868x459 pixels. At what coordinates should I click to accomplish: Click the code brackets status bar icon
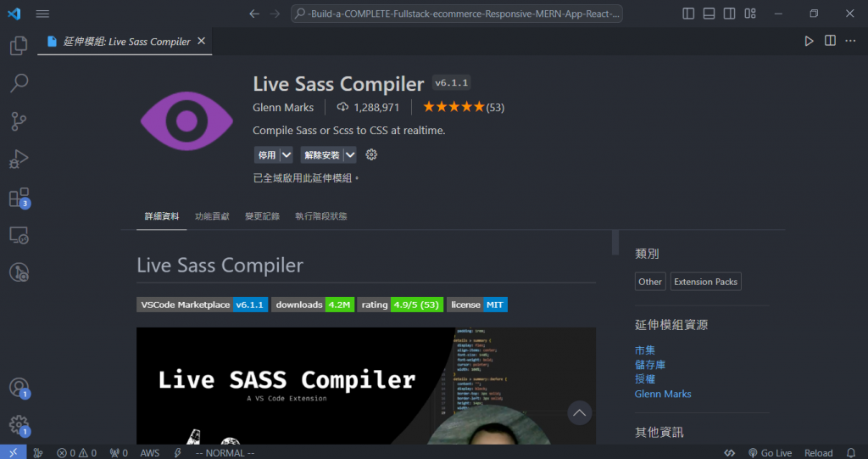(730, 453)
